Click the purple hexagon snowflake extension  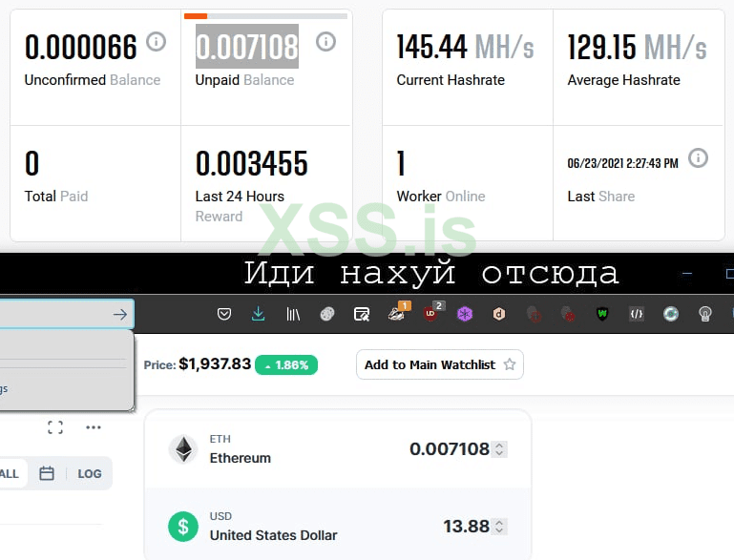465,314
